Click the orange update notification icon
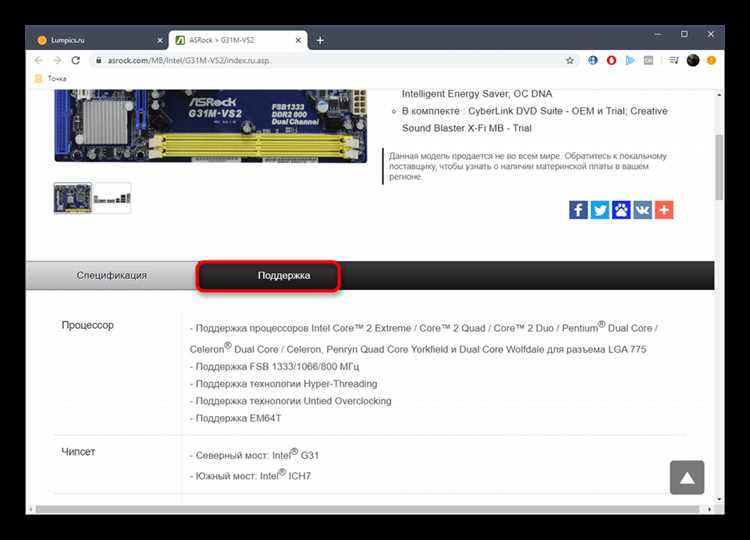Screen dimensions: 750x540 pyautogui.click(x=711, y=60)
